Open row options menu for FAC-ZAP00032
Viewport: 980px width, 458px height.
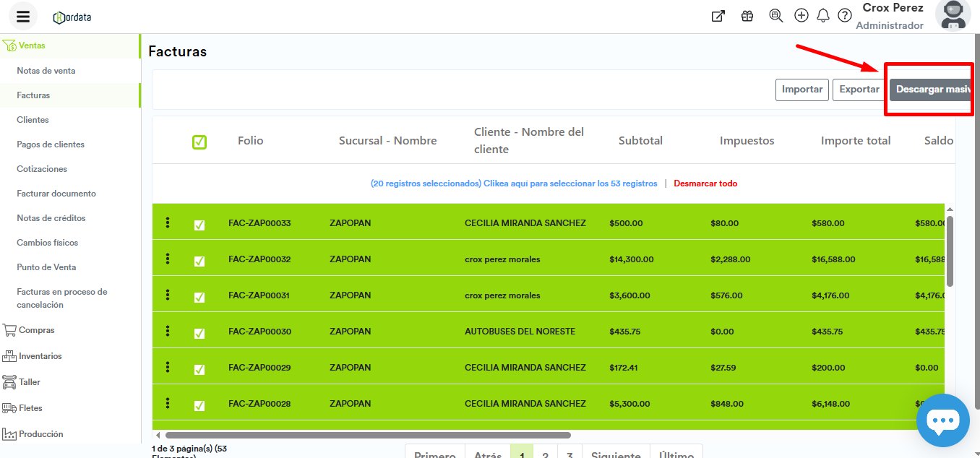click(168, 259)
